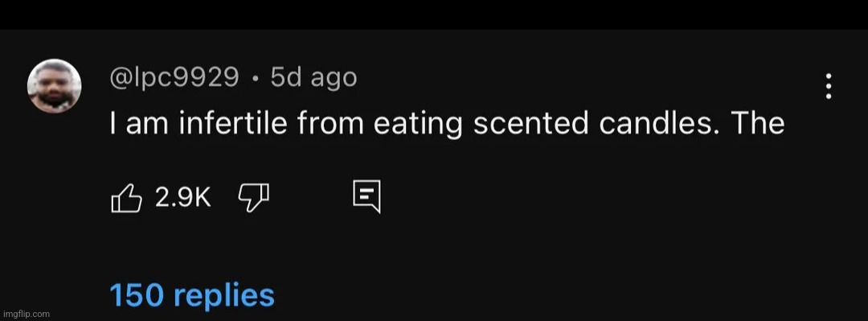Click the word replies in blue
Viewport: 868px width, 321px height.
click(x=224, y=296)
